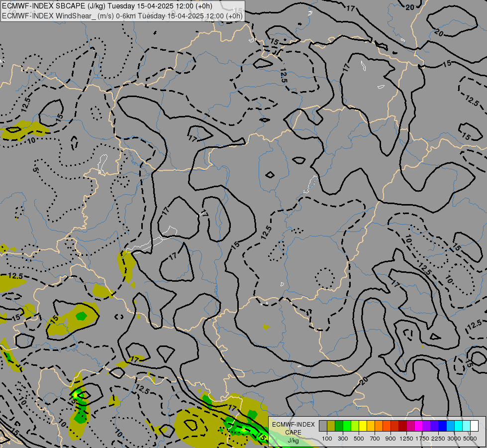Pick the bright green legend swatch
487x448 pixels.
click(347, 426)
